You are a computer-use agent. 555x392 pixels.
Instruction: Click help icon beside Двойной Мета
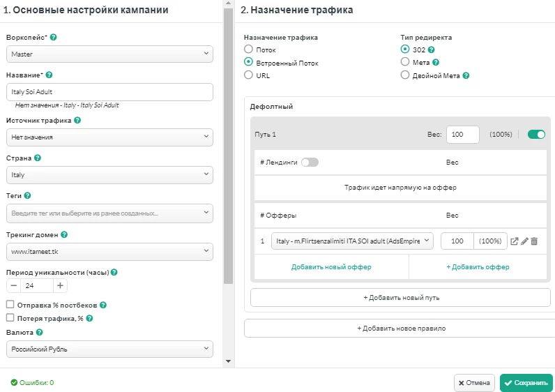(x=466, y=75)
